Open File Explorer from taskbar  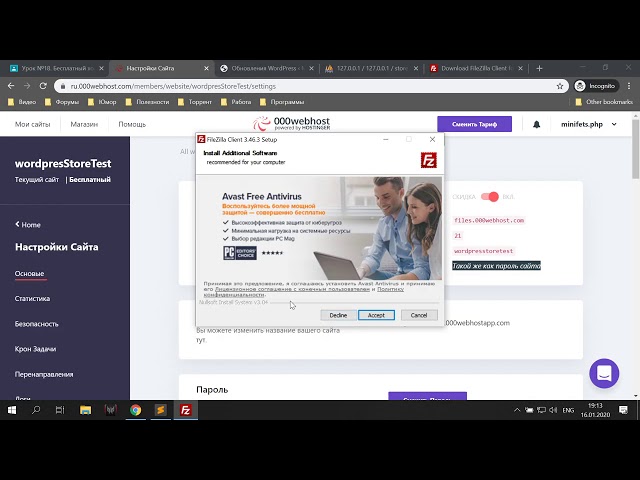pyautogui.click(x=85, y=410)
